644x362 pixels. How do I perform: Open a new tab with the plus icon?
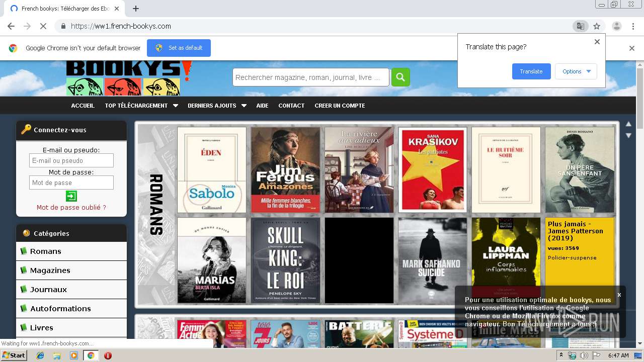click(x=135, y=9)
